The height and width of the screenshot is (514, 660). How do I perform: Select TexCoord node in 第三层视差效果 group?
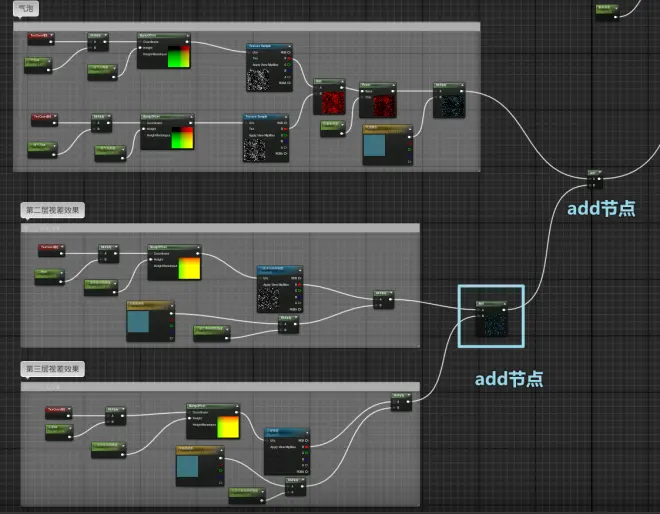click(x=59, y=412)
